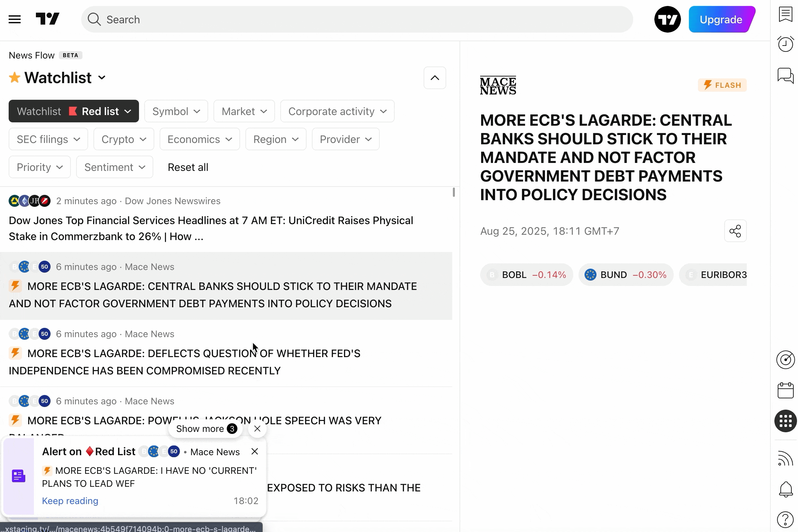Open the Economics filter dropdown

(199, 139)
